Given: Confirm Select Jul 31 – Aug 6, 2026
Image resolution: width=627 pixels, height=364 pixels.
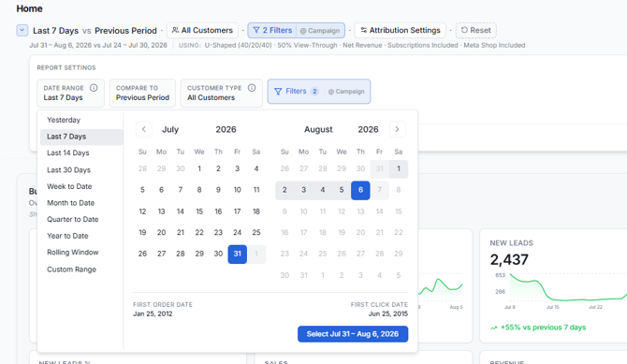Looking at the screenshot, I should [353, 334].
